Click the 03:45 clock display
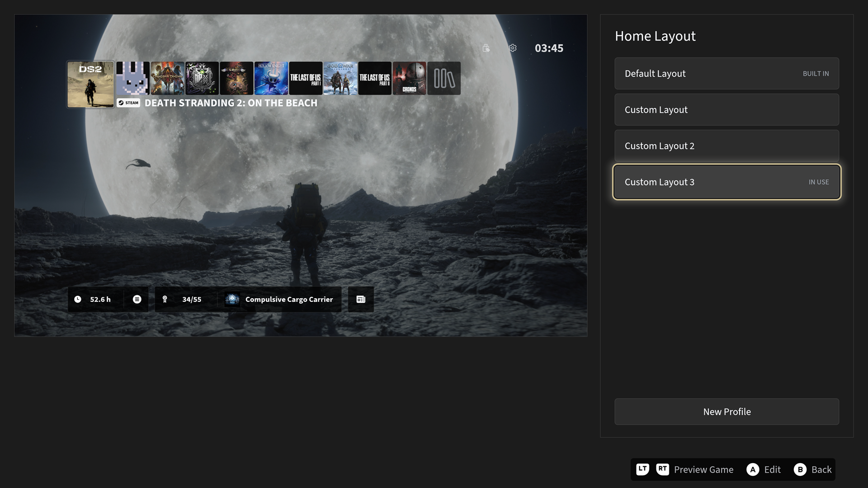The image size is (868, 488). 549,48
